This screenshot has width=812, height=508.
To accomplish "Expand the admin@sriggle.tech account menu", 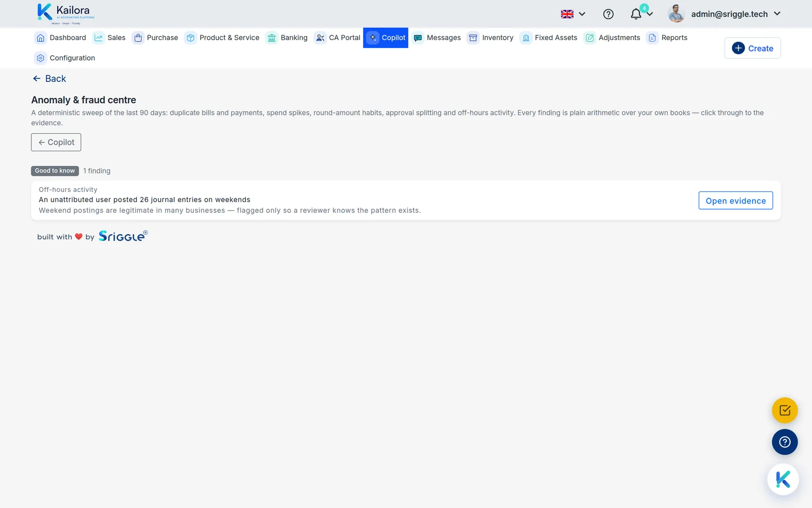I will click(x=736, y=14).
